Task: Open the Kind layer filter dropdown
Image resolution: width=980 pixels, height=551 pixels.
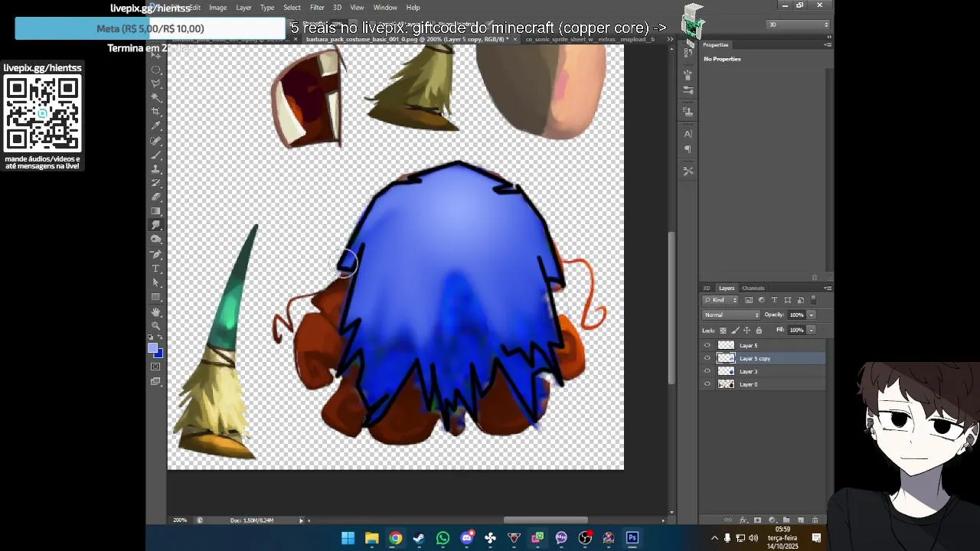Action: coord(721,300)
